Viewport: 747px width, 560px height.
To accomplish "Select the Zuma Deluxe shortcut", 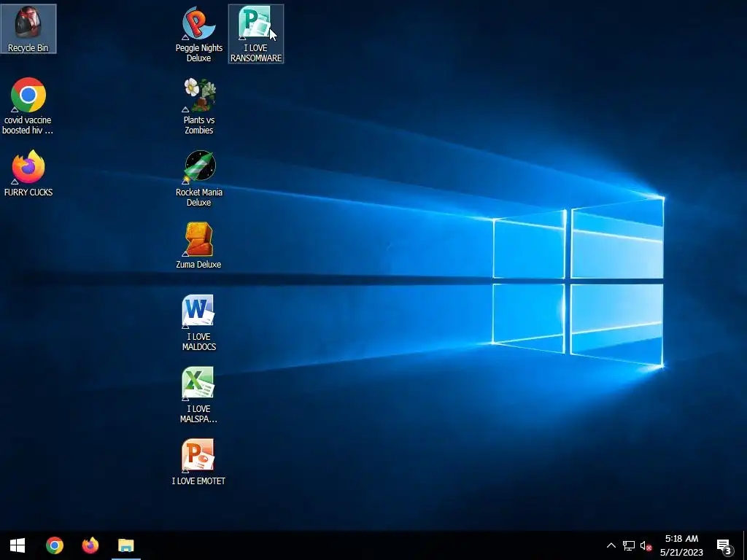I will (198, 246).
